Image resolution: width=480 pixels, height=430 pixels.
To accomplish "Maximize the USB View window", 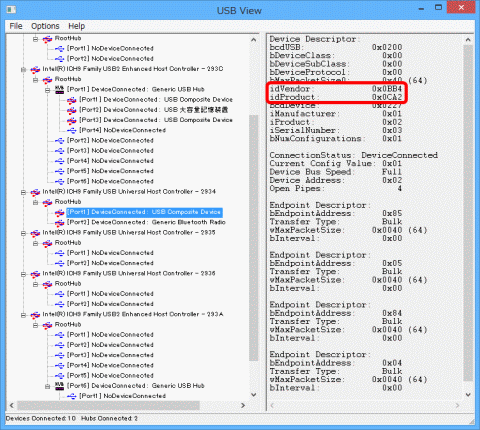I will 439,7.
